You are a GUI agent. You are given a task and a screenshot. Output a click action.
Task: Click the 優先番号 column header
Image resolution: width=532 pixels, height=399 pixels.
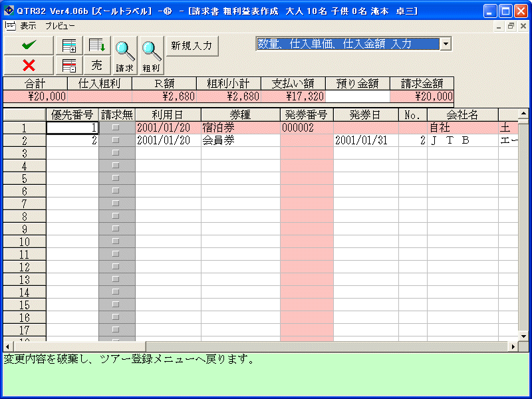click(x=72, y=115)
